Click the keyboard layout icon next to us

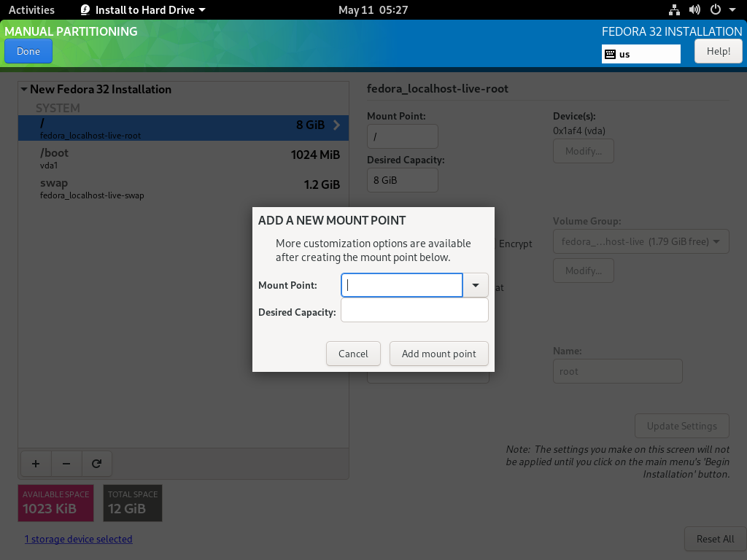pyautogui.click(x=611, y=54)
